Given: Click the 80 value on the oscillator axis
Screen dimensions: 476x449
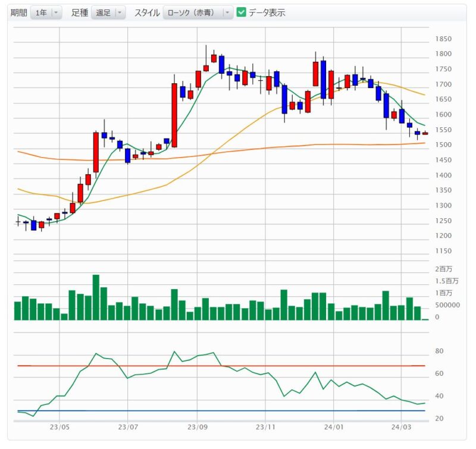Looking at the screenshot, I should [x=439, y=351].
